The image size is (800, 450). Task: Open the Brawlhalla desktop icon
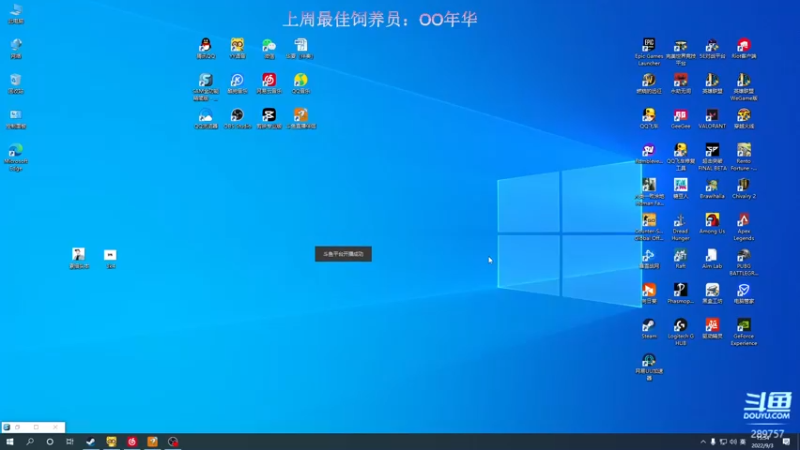712,189
